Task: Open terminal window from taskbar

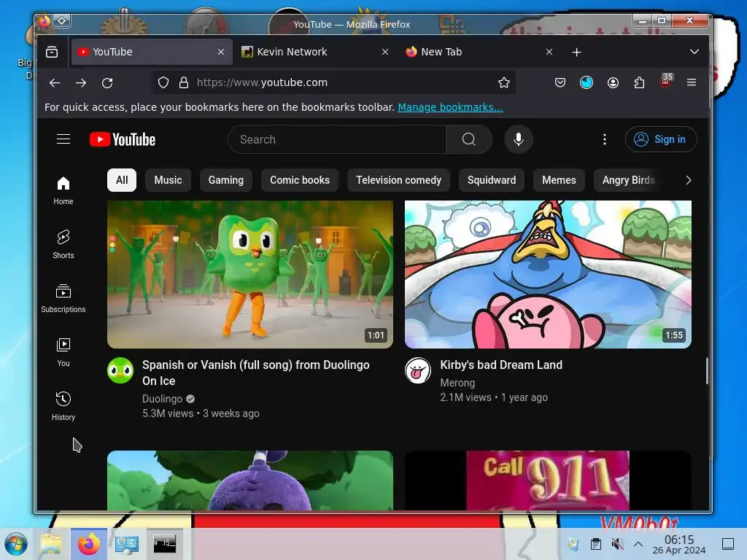Action: point(164,543)
